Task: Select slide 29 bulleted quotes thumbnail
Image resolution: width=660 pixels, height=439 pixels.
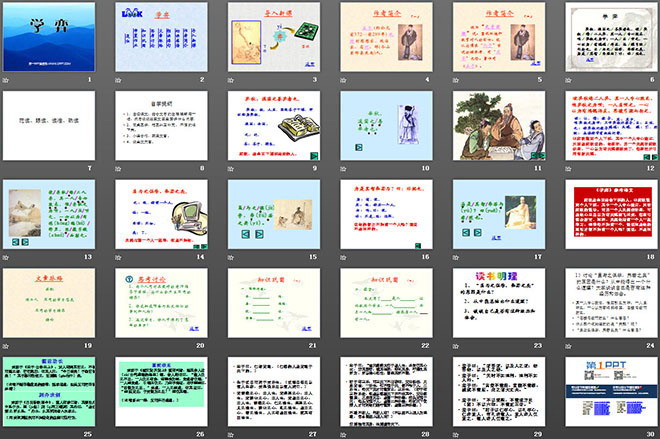Action: coord(499,392)
